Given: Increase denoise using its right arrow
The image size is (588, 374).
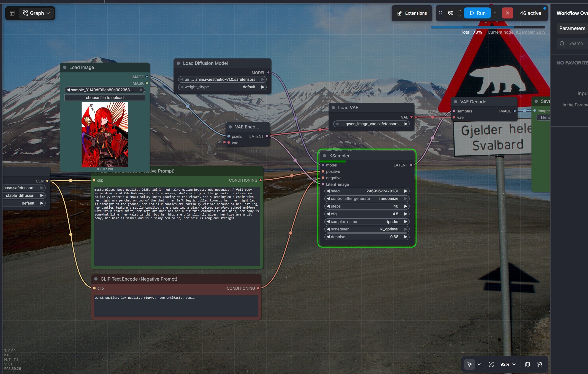Looking at the screenshot, I should tap(406, 237).
